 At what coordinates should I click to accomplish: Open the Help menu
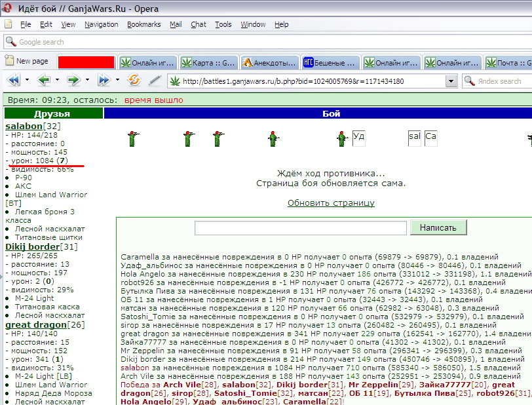281,24
